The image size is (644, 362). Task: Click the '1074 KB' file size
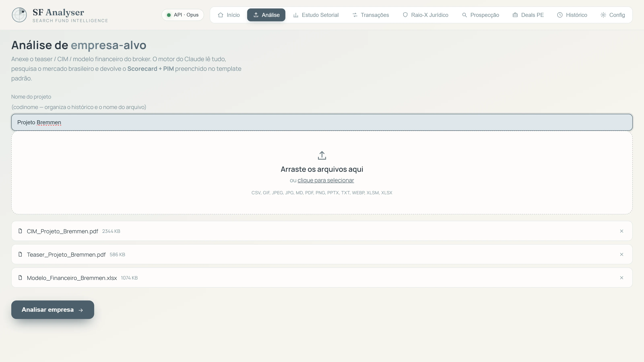point(129,278)
